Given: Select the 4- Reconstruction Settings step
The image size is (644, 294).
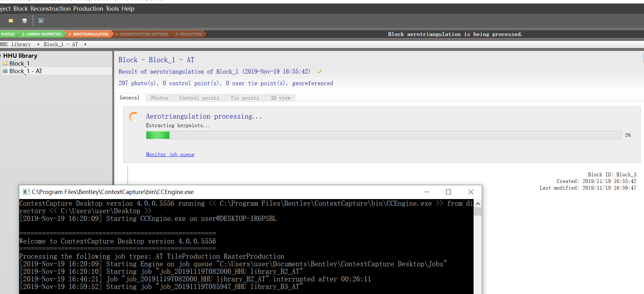Looking at the screenshot, I should pos(142,34).
